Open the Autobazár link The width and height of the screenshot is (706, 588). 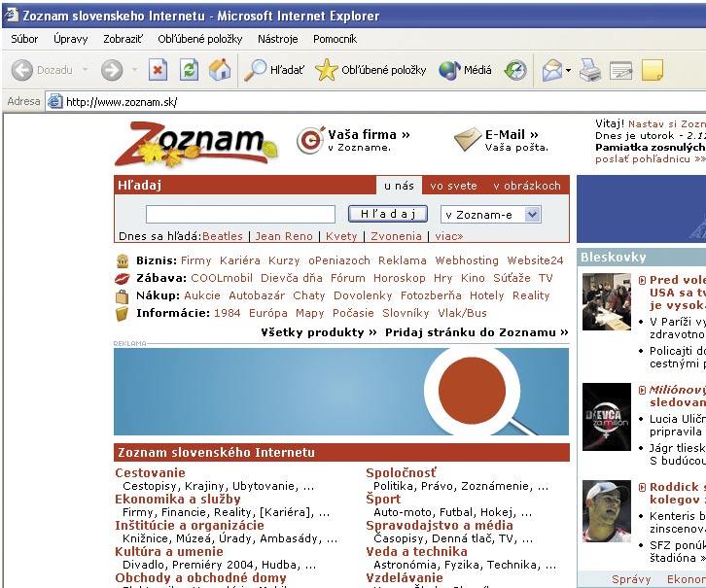tap(257, 295)
